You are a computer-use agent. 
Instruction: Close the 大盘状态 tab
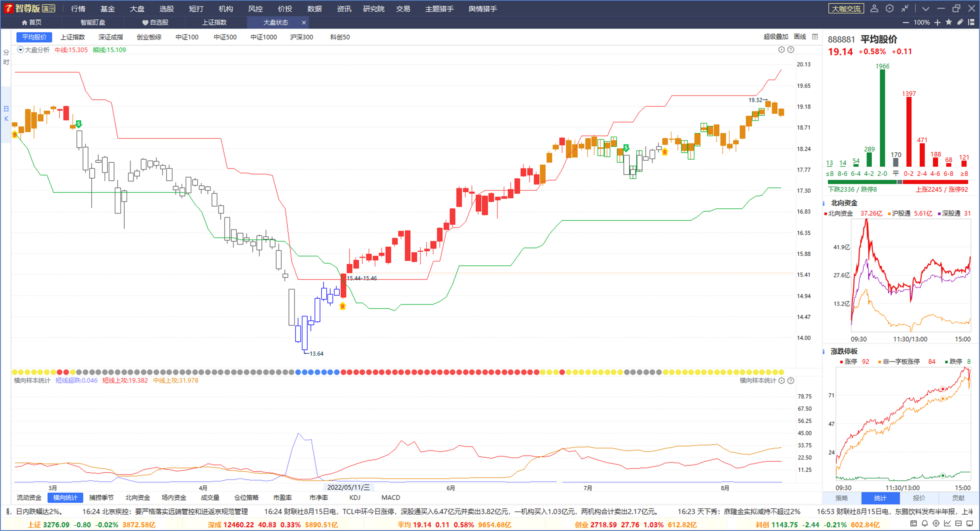tap(304, 22)
